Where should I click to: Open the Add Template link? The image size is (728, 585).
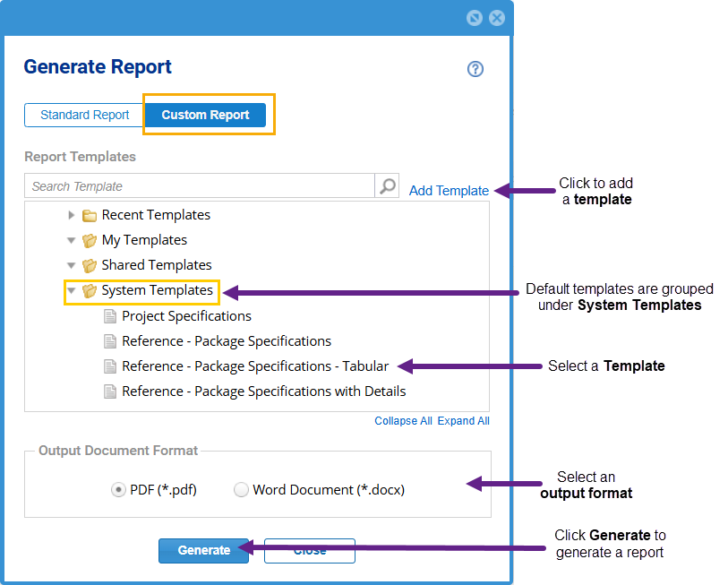pos(449,190)
